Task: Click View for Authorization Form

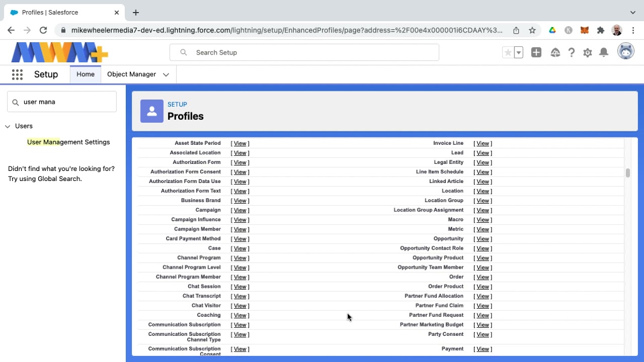Action: 240,162
